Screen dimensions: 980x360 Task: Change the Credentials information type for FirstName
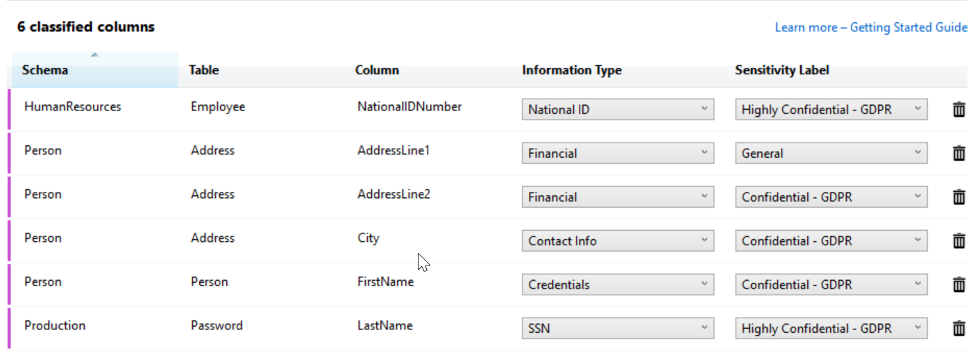[x=618, y=284]
